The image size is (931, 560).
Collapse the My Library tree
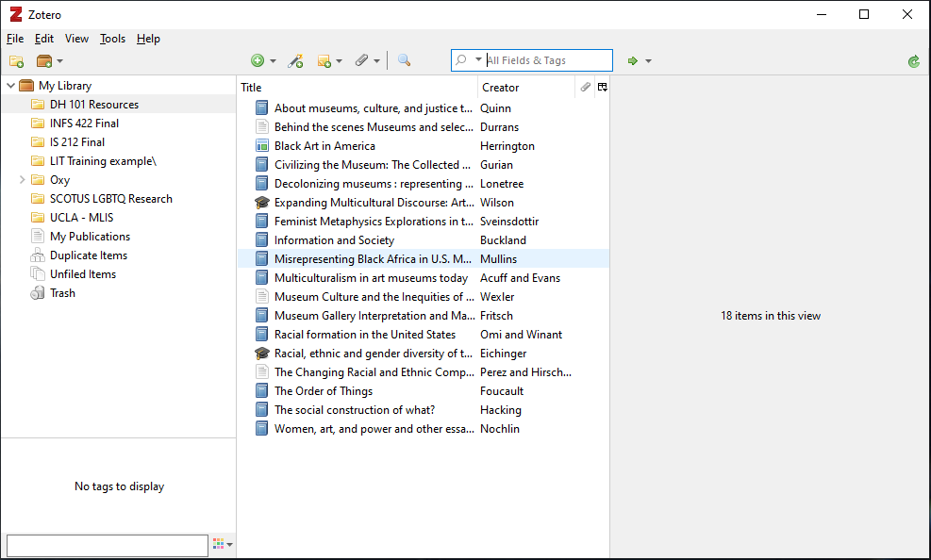tap(10, 86)
